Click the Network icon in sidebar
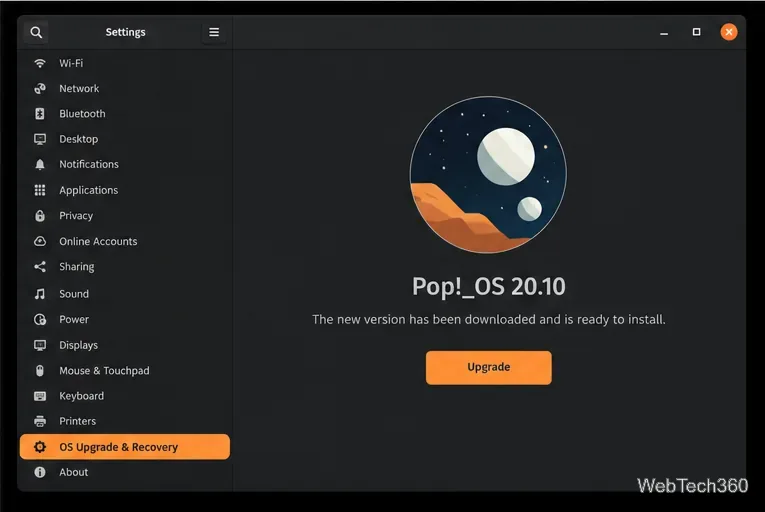Image resolution: width=765 pixels, height=512 pixels. (x=40, y=88)
